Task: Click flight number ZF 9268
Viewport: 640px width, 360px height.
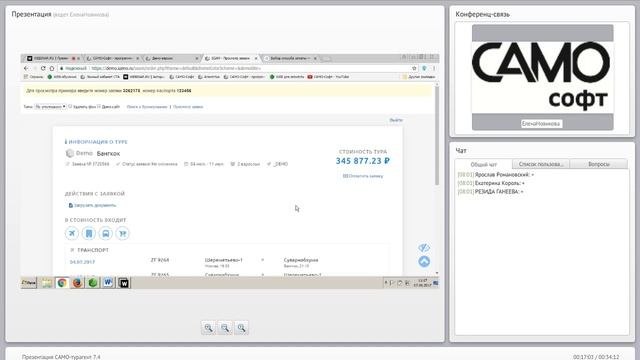Action: (160, 260)
